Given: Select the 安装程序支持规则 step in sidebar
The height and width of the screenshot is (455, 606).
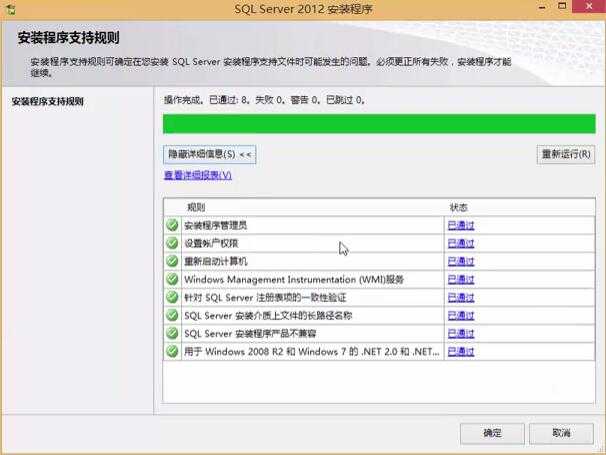Looking at the screenshot, I should (x=48, y=102).
